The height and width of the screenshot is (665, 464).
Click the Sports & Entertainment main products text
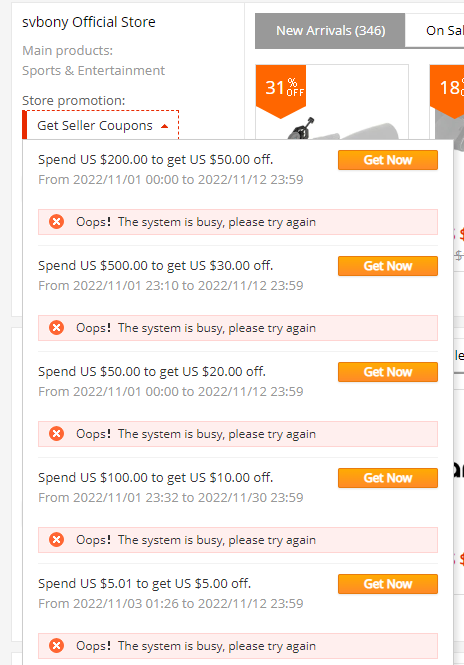pos(93,70)
